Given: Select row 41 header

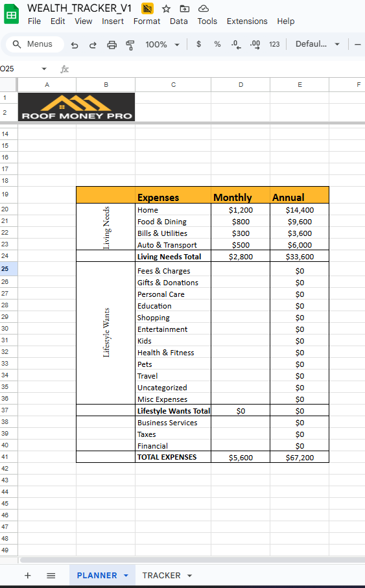Looking at the screenshot, I should click(8, 457).
